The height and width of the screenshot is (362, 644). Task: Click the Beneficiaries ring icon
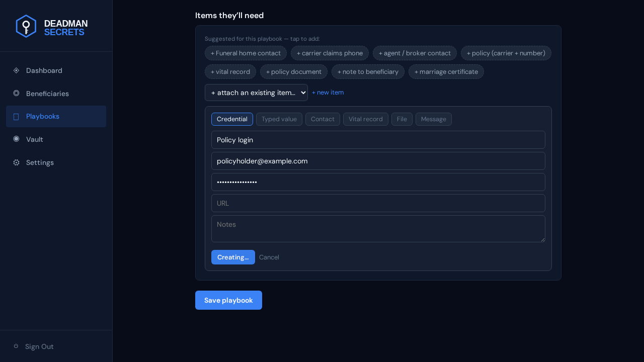tap(16, 94)
